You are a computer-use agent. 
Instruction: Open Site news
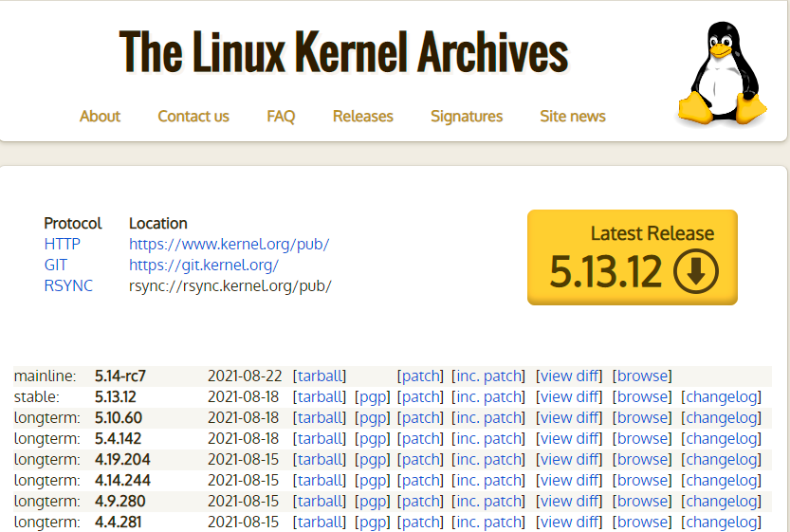coord(573,117)
